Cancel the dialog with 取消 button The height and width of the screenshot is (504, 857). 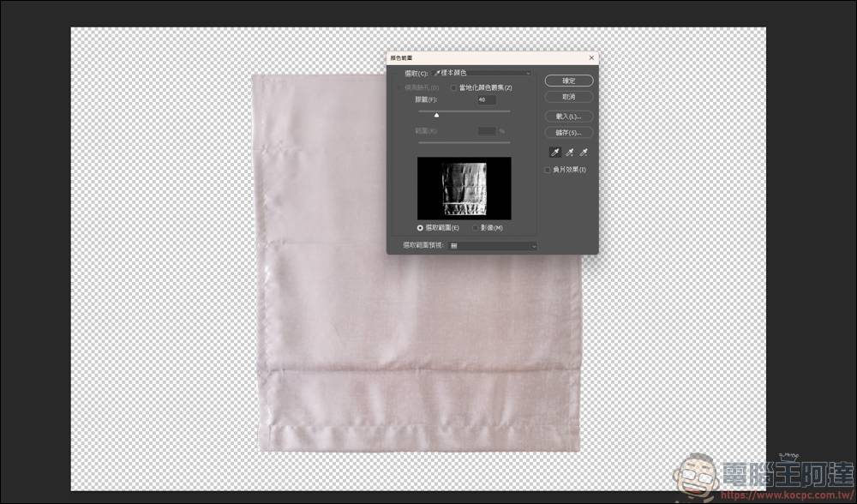pos(567,96)
